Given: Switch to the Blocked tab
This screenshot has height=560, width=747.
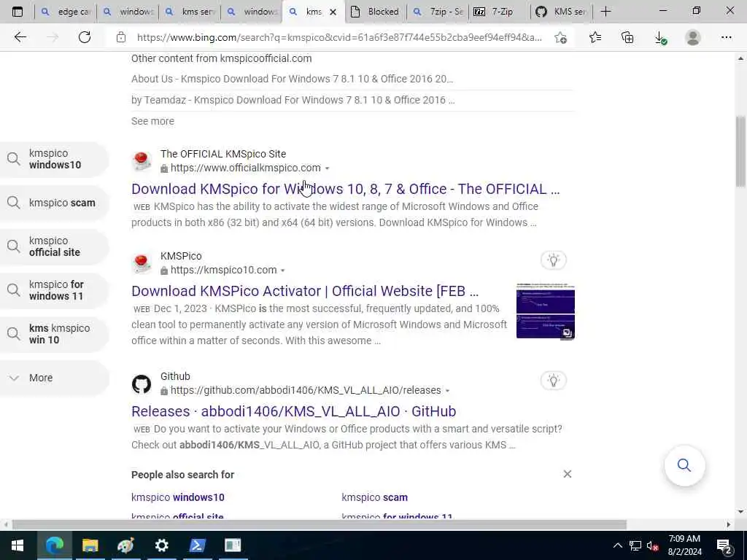Looking at the screenshot, I should pos(376,12).
